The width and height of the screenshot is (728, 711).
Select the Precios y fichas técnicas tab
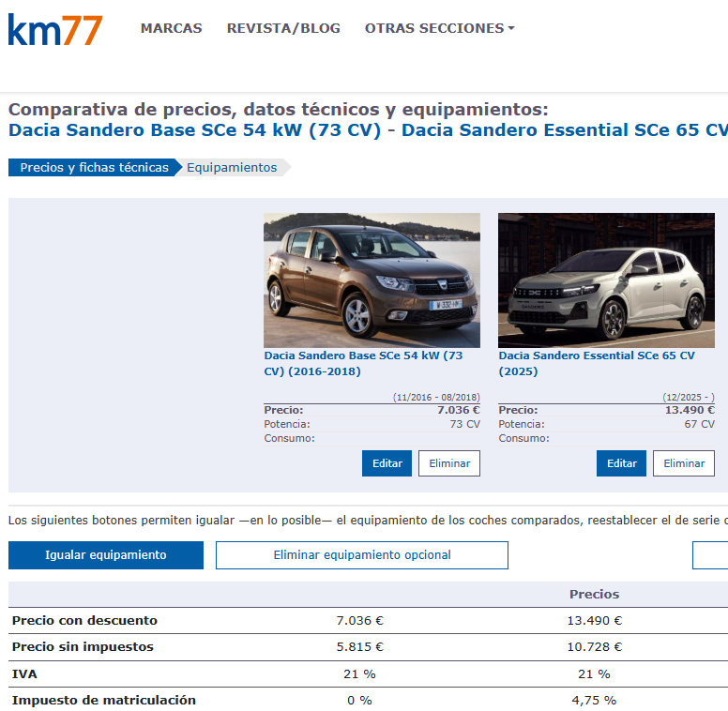[94, 168]
